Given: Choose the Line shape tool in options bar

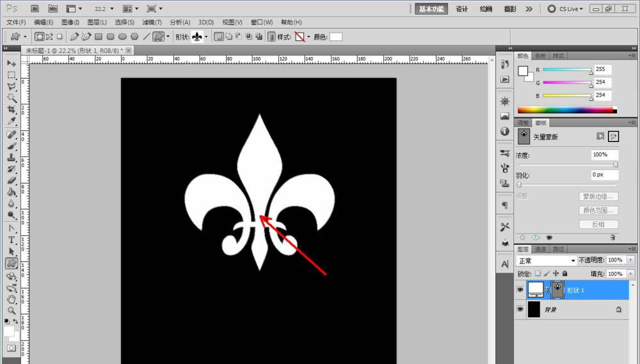Looking at the screenshot, I should (x=145, y=37).
